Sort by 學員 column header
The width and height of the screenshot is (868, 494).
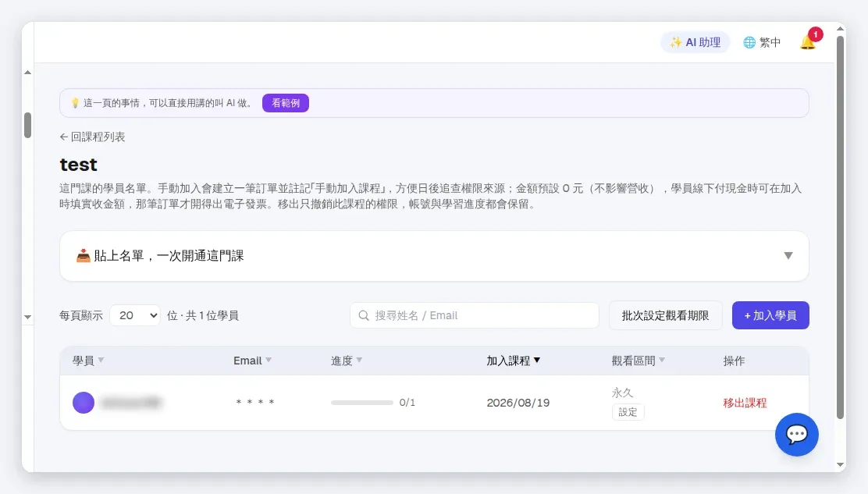click(x=88, y=361)
